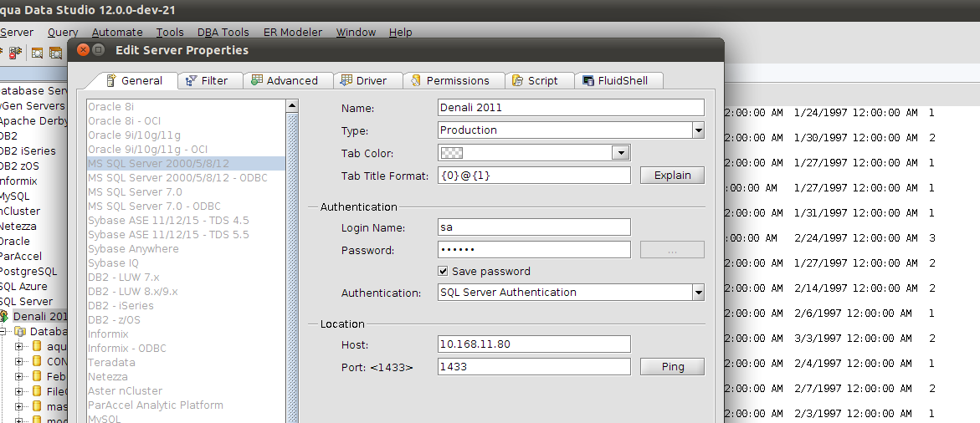980x423 pixels.
Task: Click the first query window toolbar icon
Action: pos(38,53)
